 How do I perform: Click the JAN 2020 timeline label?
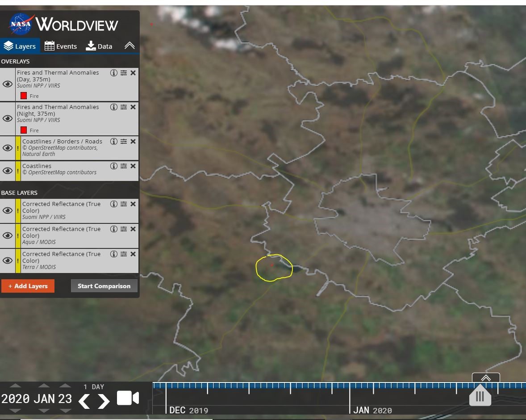[x=372, y=410]
